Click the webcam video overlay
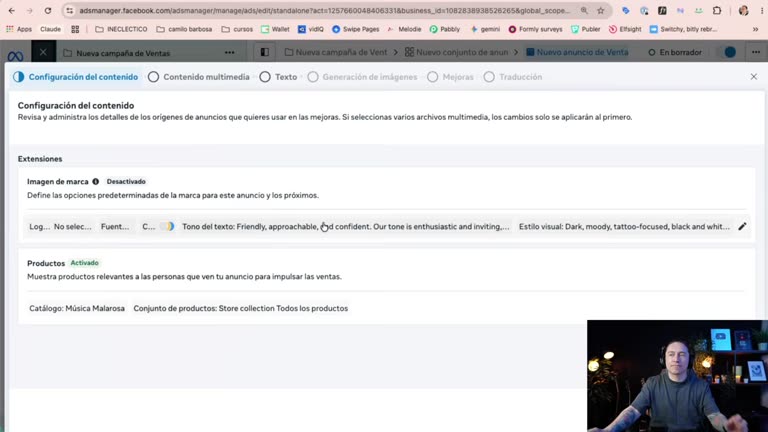The height and width of the screenshot is (432, 768). pyautogui.click(x=677, y=376)
